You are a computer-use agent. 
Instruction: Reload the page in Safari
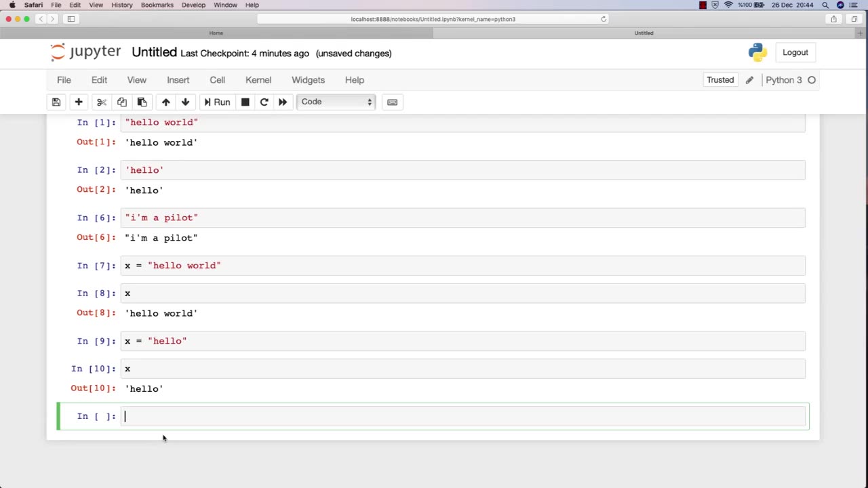604,19
